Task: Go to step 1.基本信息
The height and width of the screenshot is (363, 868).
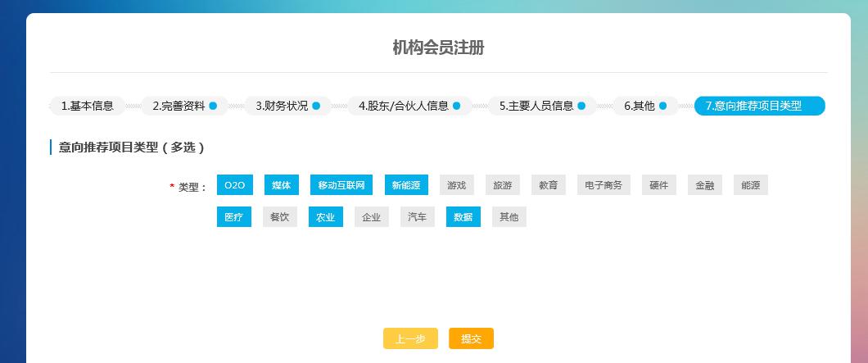Action: [88, 106]
